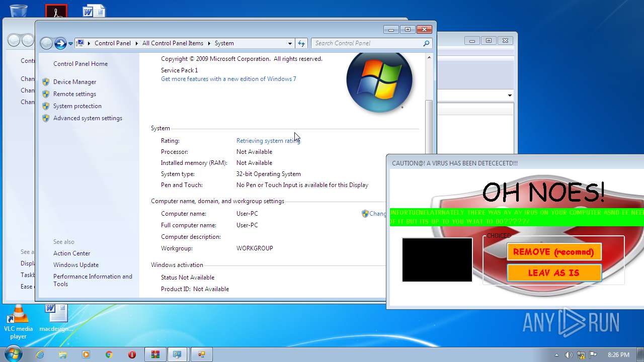The width and height of the screenshot is (644, 362).
Task: Select All Control Panel Items breadcrumb
Action: pyautogui.click(x=173, y=43)
